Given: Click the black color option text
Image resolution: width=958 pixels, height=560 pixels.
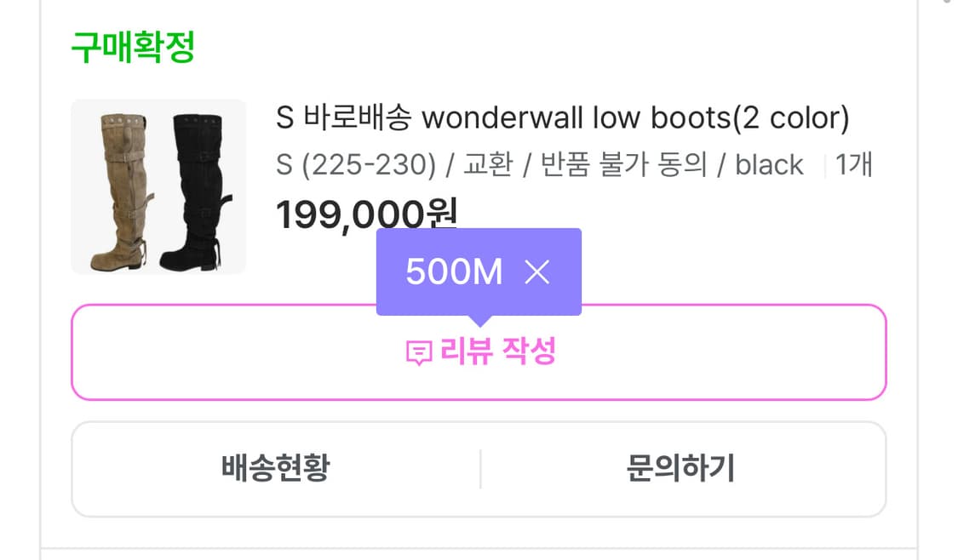Looking at the screenshot, I should 769,165.
